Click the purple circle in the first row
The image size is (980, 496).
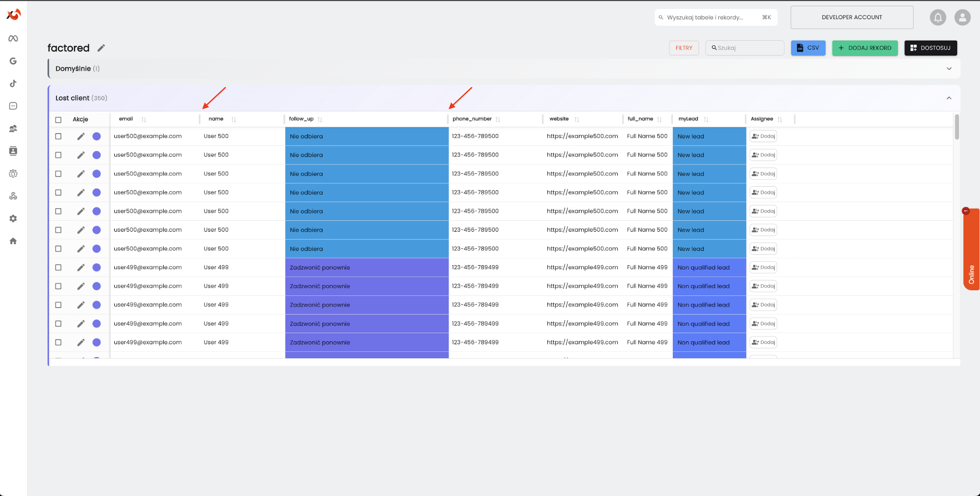97,136
